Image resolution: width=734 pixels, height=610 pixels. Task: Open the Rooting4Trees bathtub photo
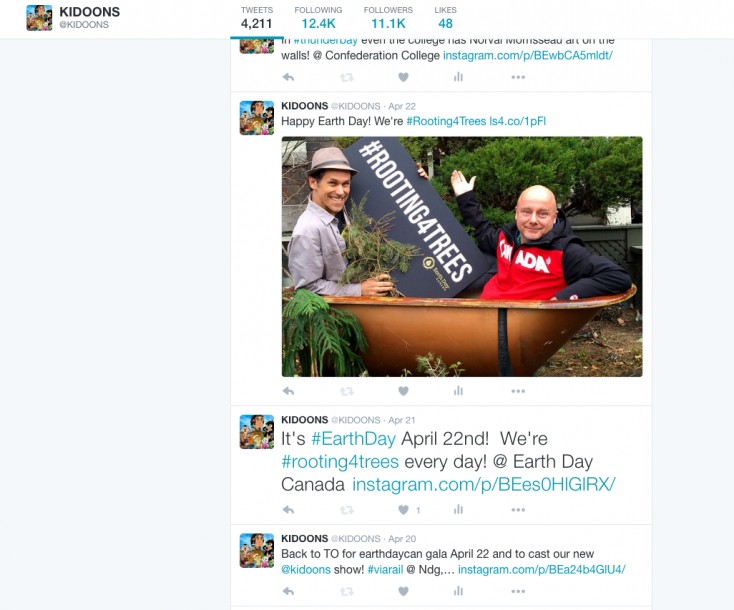[462, 257]
